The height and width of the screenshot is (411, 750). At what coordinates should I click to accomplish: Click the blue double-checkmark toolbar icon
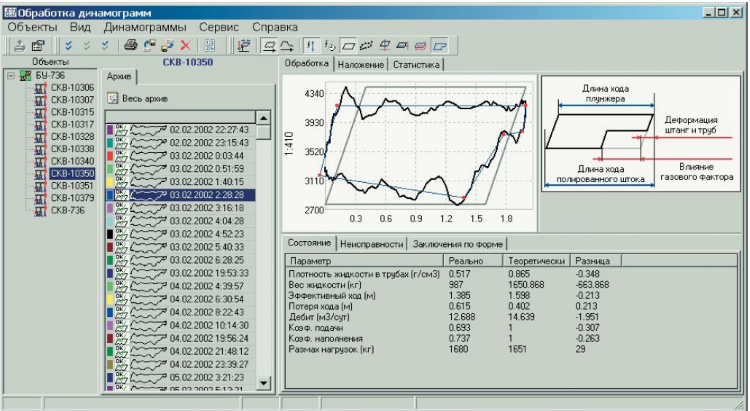(69, 45)
